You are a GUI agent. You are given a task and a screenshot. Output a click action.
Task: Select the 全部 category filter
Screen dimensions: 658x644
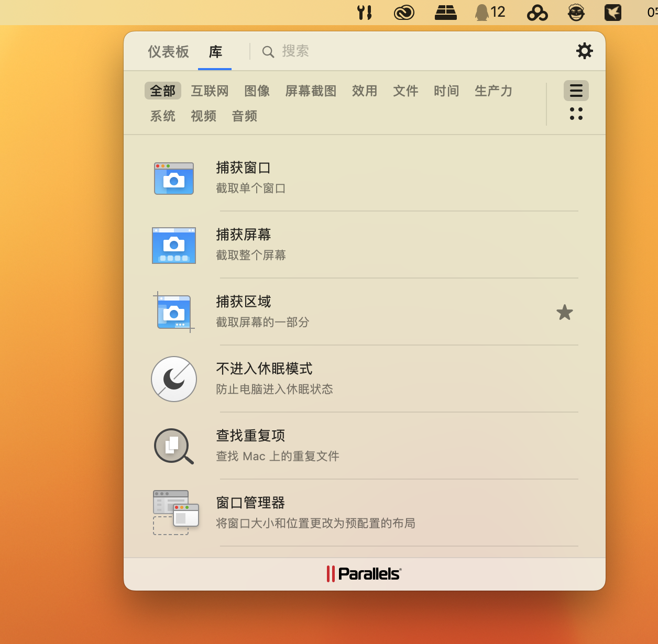click(162, 90)
